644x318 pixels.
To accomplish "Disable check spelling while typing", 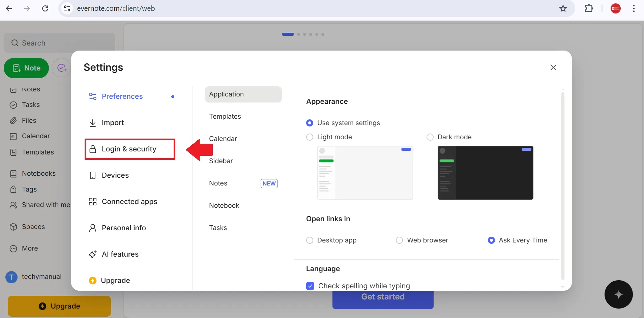I will click(310, 286).
